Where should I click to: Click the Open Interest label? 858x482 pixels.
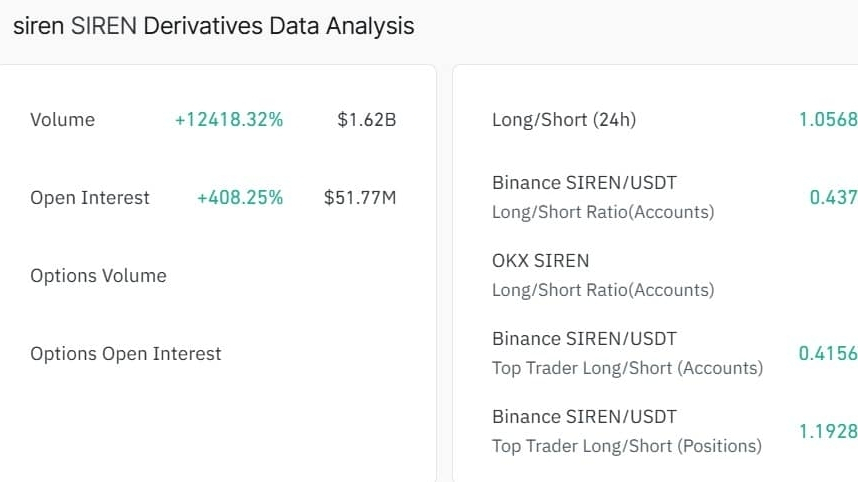click(90, 198)
